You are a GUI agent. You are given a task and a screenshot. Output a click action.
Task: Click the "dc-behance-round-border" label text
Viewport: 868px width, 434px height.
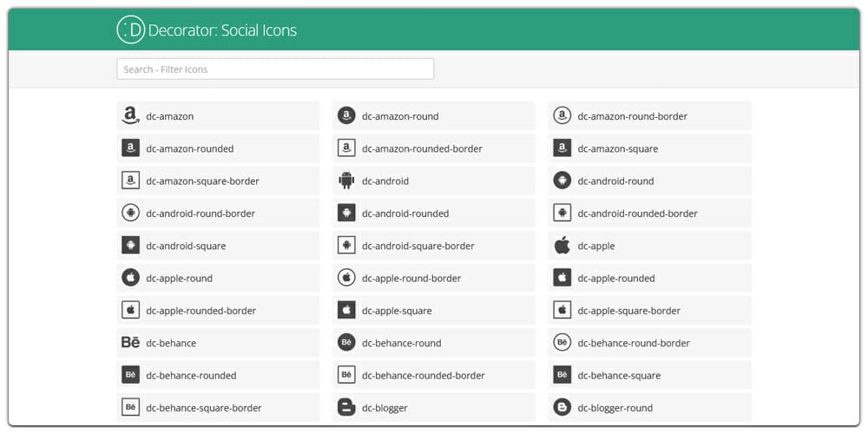click(x=634, y=343)
